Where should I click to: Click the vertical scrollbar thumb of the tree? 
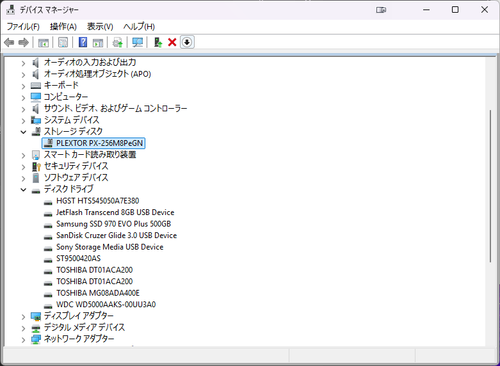[490, 186]
